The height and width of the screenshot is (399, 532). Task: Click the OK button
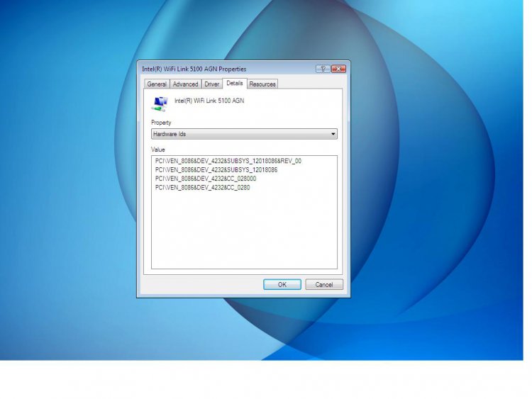(x=282, y=284)
